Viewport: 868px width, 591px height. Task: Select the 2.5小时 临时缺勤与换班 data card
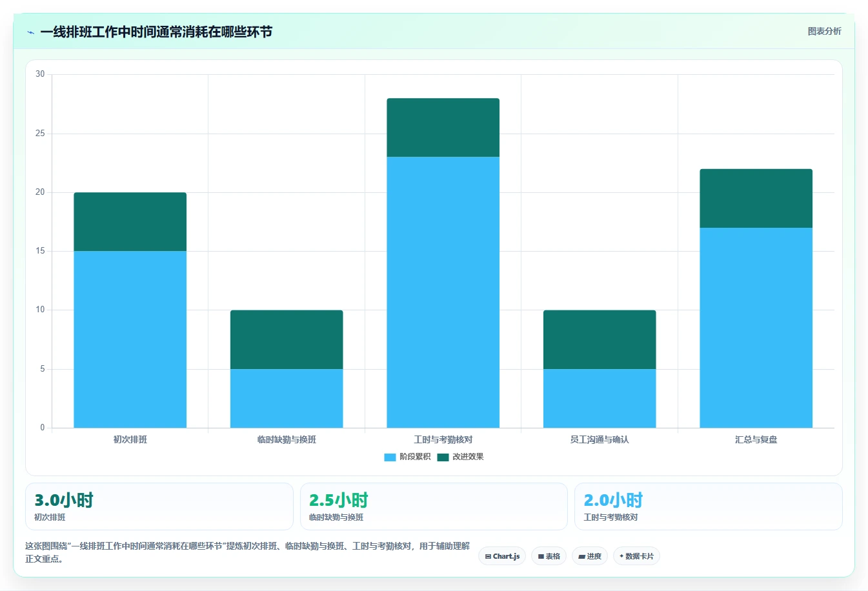[434, 506]
